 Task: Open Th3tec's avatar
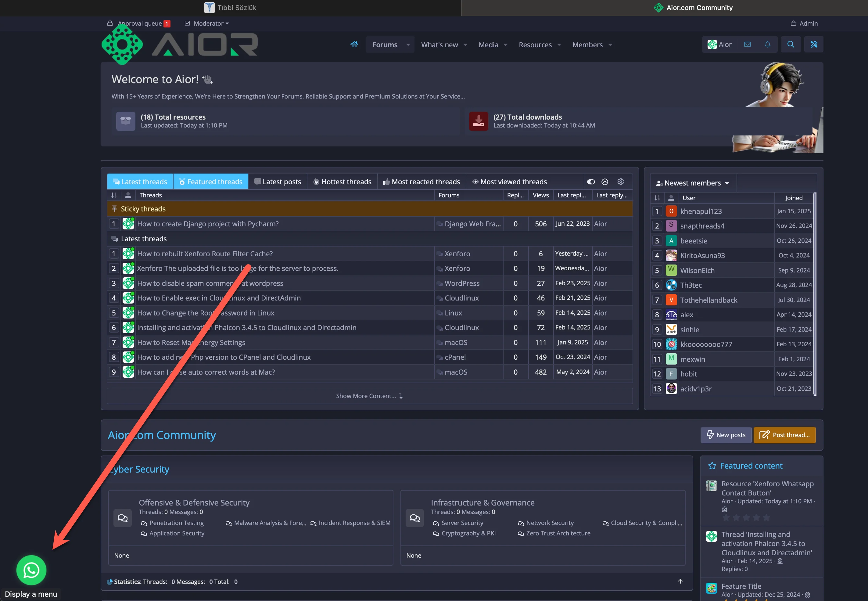671,285
